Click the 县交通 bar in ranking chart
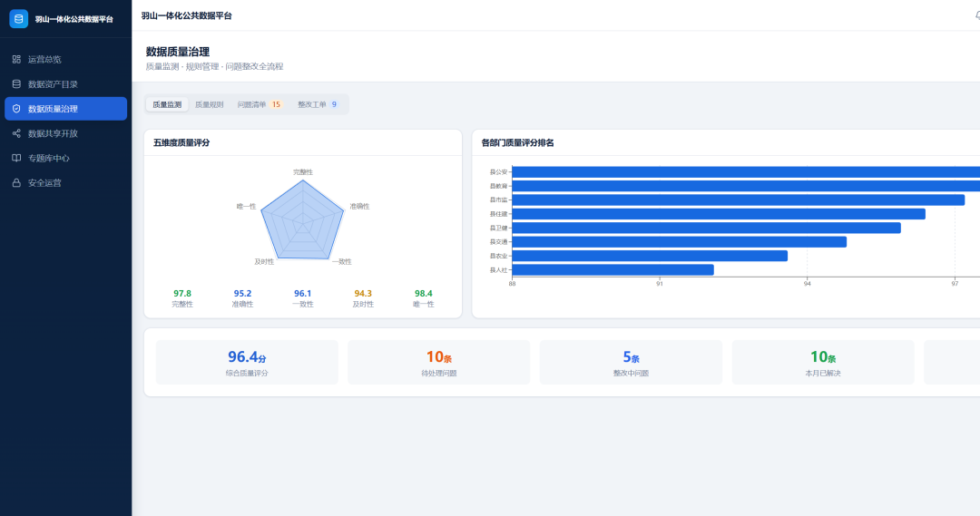The image size is (980, 516). pos(680,242)
